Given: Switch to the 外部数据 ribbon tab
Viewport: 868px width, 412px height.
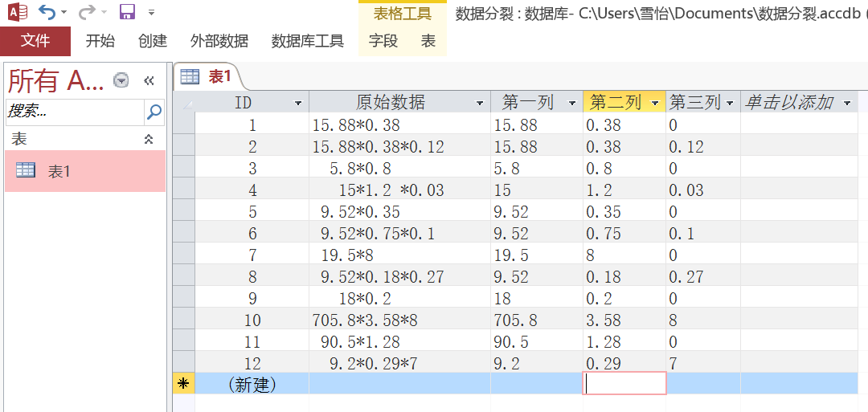Looking at the screenshot, I should pyautogui.click(x=219, y=41).
